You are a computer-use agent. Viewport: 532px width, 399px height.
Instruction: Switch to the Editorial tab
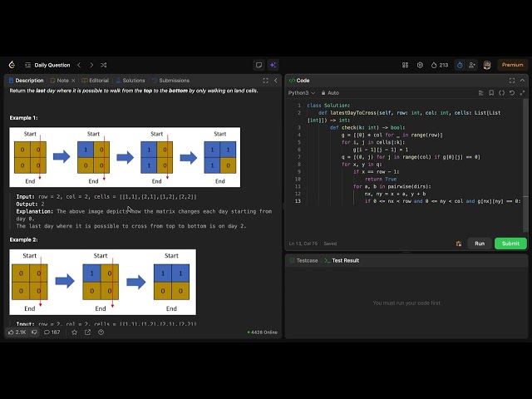tap(96, 81)
